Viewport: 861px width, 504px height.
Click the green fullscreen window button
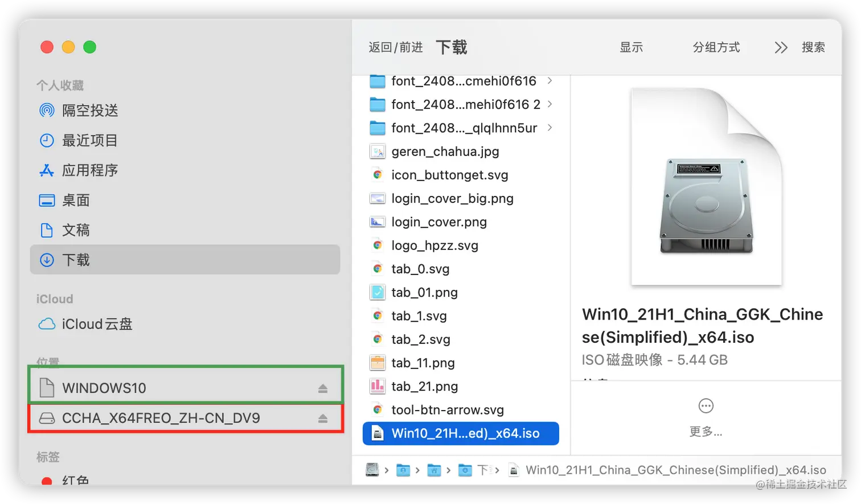(90, 47)
